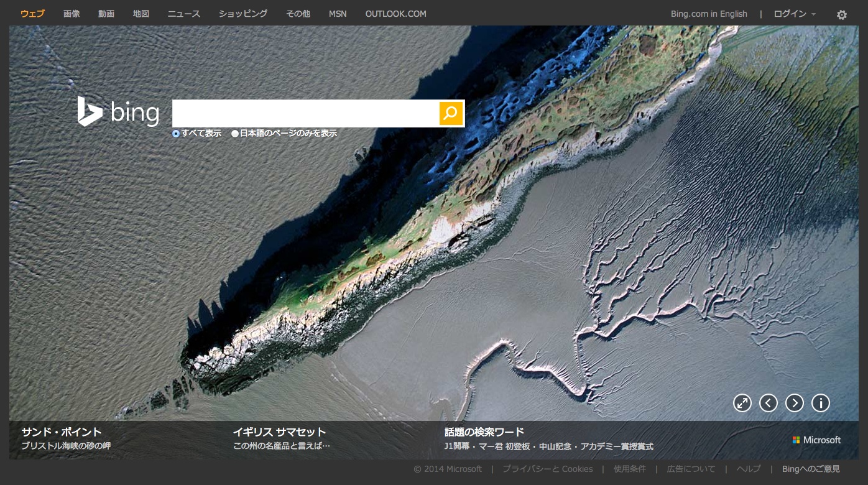Go to the ニュース tab
This screenshot has width=868, height=485.
coord(183,14)
